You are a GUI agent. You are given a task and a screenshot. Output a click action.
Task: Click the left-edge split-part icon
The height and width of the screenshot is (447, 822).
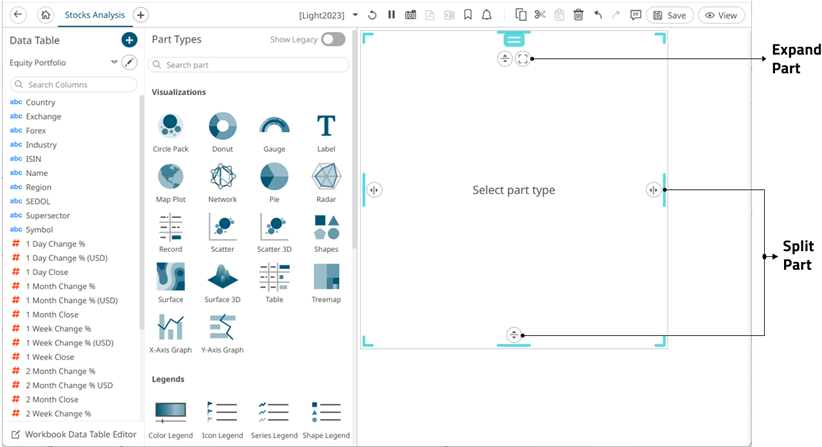tap(374, 190)
